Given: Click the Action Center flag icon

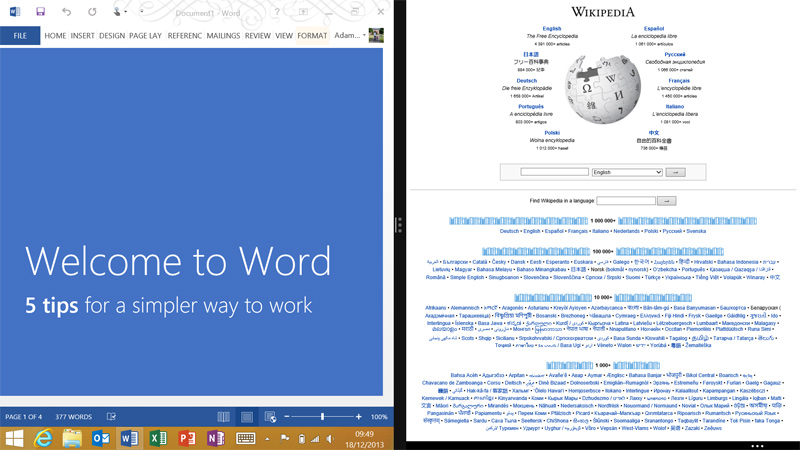Looking at the screenshot, I should 285,439.
